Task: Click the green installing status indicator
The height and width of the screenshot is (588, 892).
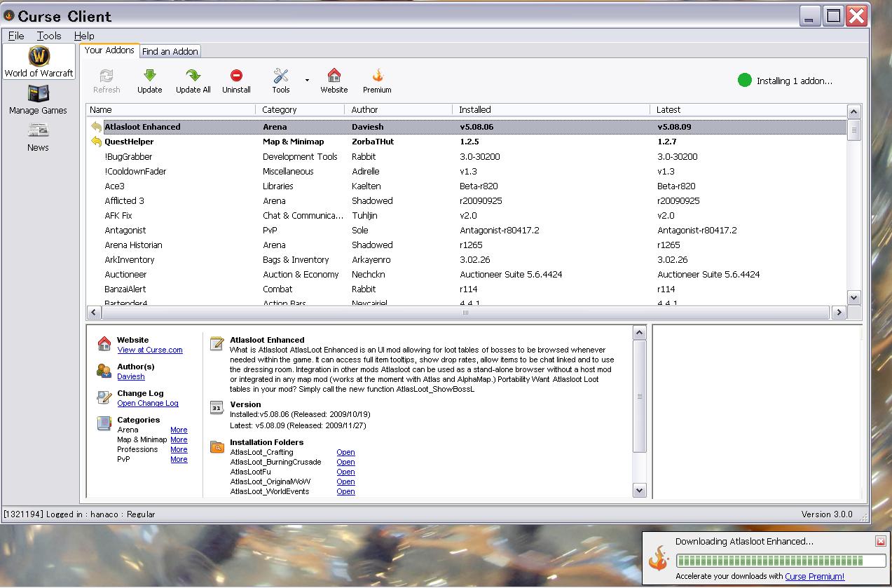Action: pyautogui.click(x=745, y=81)
